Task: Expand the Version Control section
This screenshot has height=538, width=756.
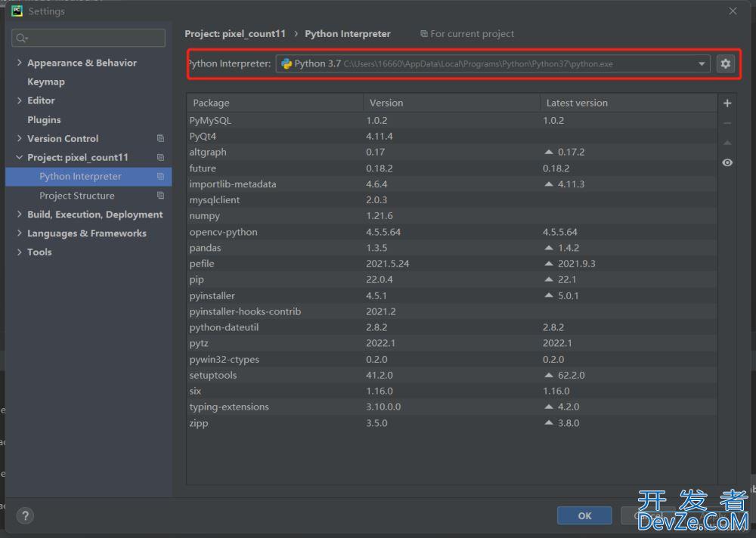Action: 20,138
